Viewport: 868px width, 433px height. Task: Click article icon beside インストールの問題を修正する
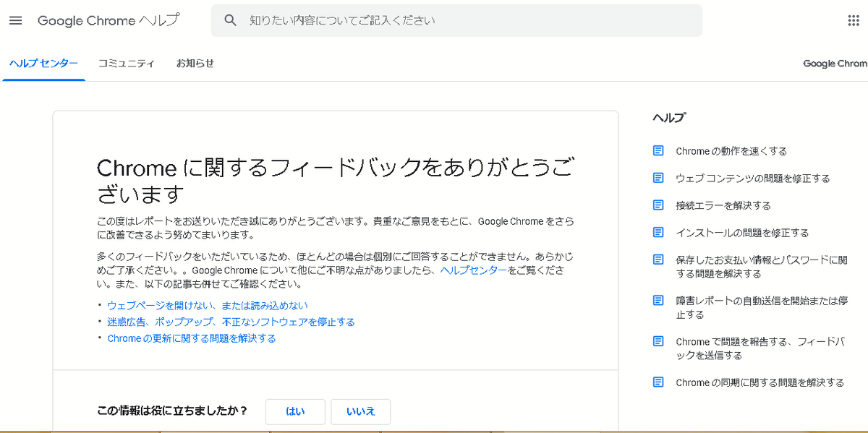658,232
